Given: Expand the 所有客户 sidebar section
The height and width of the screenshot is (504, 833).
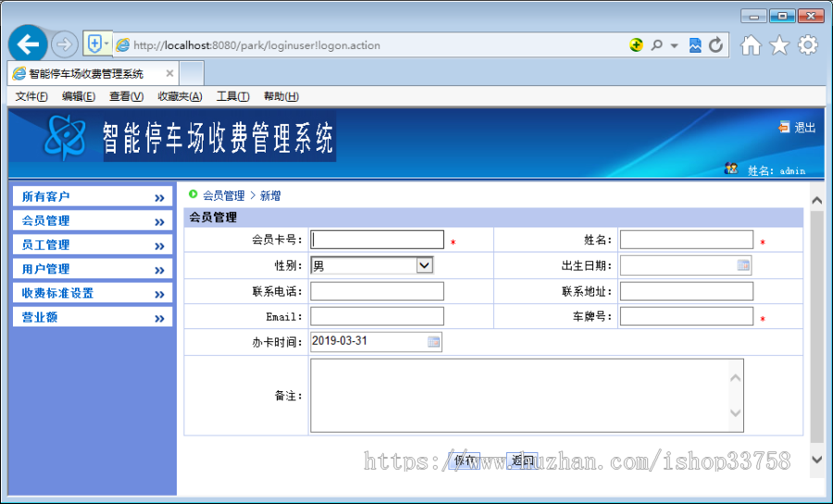Looking at the screenshot, I should click(x=93, y=197).
